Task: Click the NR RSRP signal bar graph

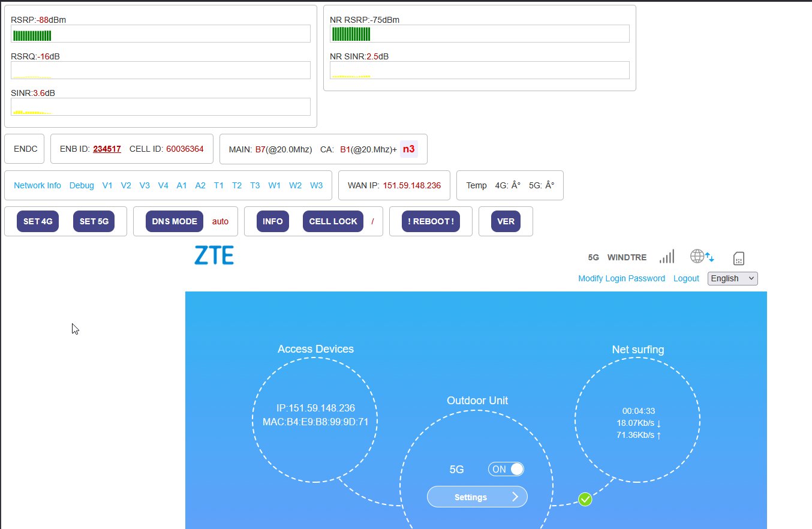Action: pos(480,34)
